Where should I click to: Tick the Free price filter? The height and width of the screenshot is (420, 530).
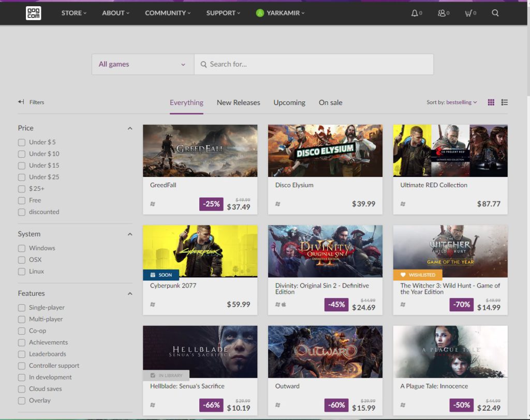point(22,200)
